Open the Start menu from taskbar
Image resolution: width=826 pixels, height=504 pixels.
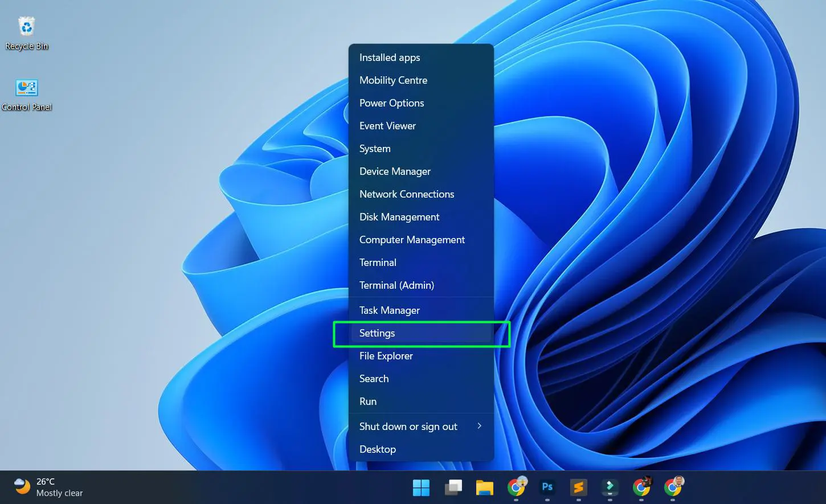pos(421,487)
